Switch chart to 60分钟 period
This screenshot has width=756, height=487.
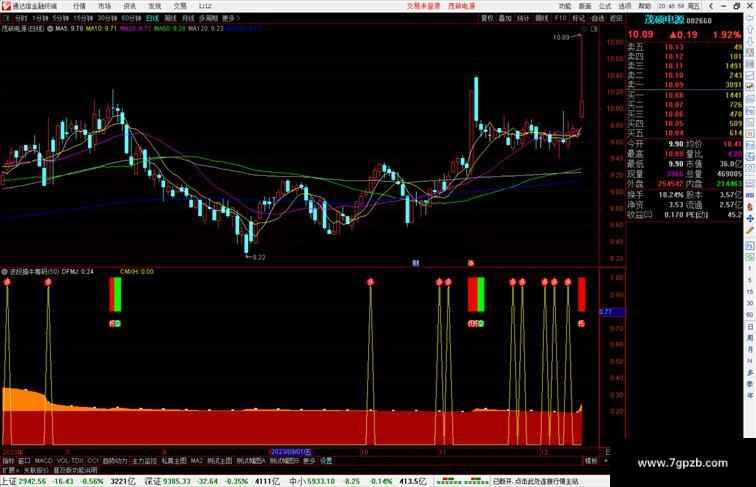click(131, 18)
